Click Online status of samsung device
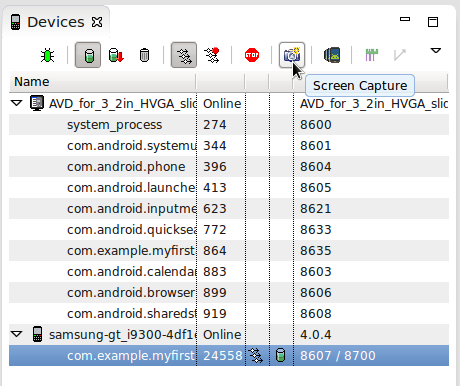Screen dimensions: 460x386 click(222, 335)
